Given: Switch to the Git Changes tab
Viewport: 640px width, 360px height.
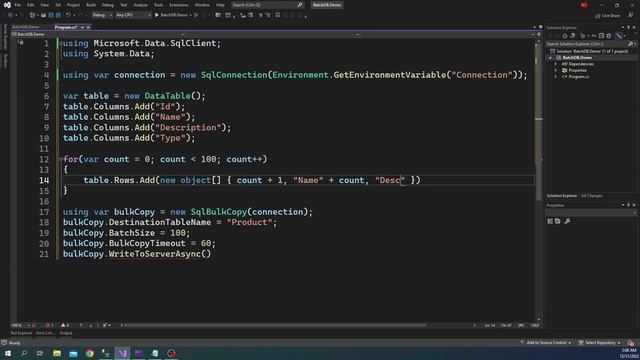Looking at the screenshot, I should tap(591, 196).
